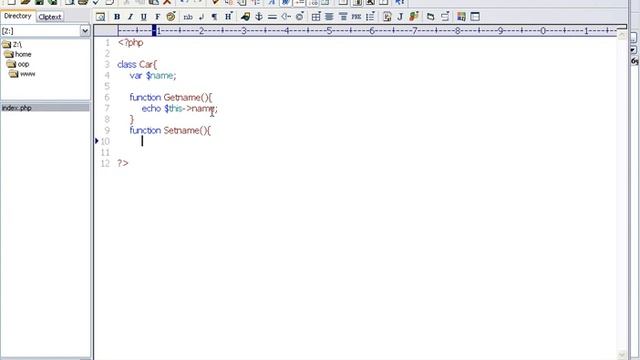Insert special character icon
Screen dimensions: 640x360
[x=300, y=17]
